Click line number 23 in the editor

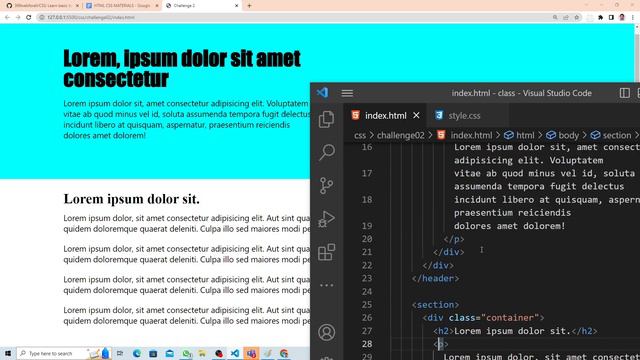(367, 278)
